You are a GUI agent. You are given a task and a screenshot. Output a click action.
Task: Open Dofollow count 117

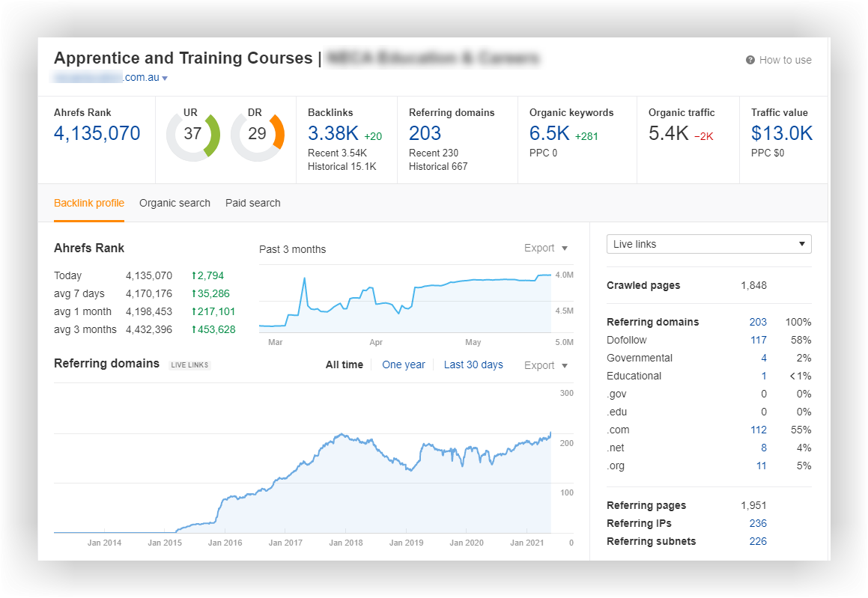pyautogui.click(x=759, y=340)
